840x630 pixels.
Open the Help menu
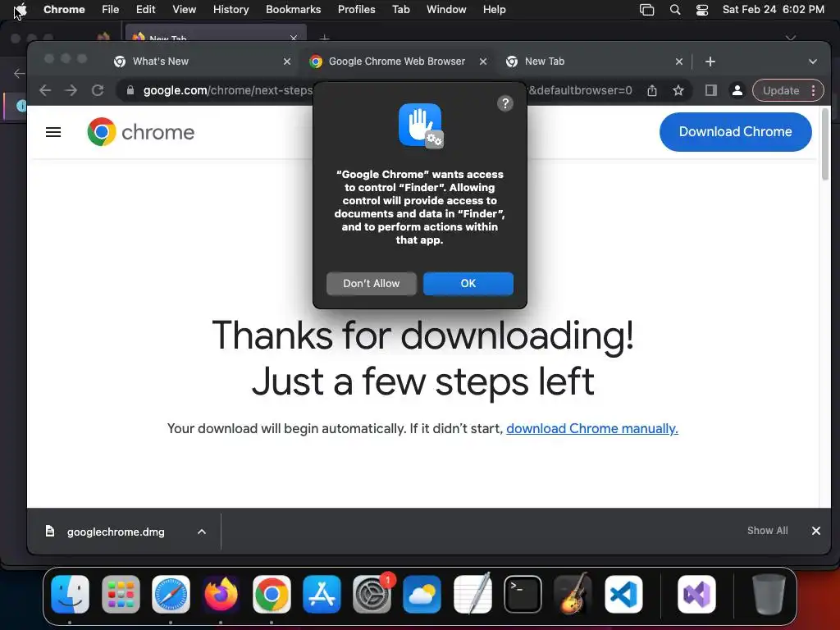click(494, 10)
